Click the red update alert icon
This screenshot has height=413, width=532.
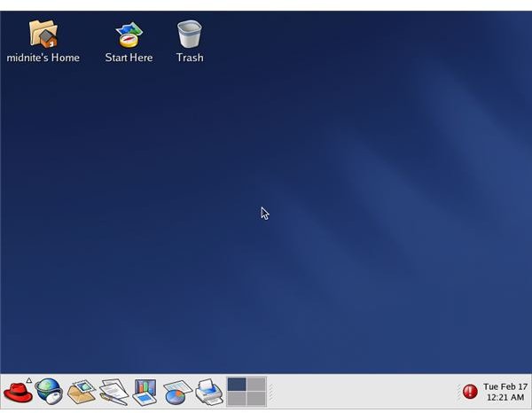(470, 392)
